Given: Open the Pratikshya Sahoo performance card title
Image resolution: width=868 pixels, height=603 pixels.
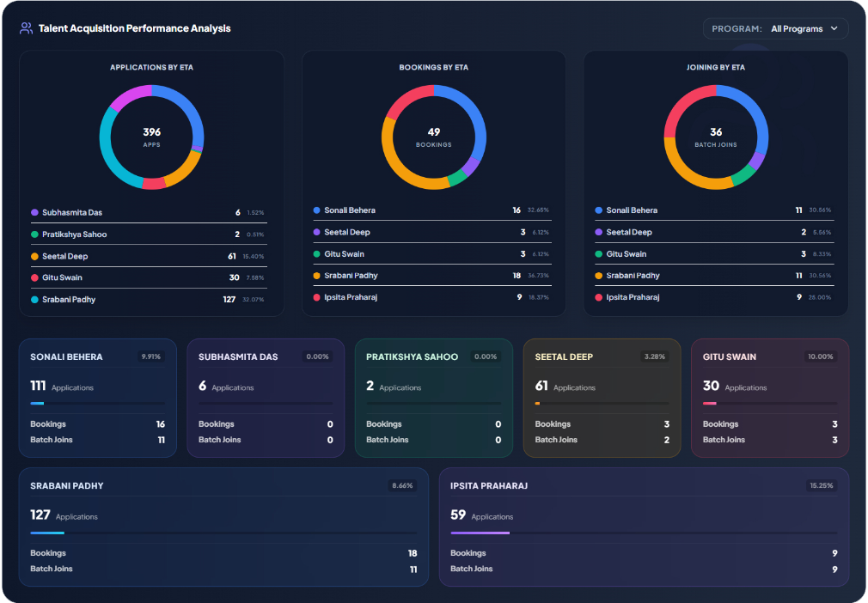Looking at the screenshot, I should [x=412, y=356].
